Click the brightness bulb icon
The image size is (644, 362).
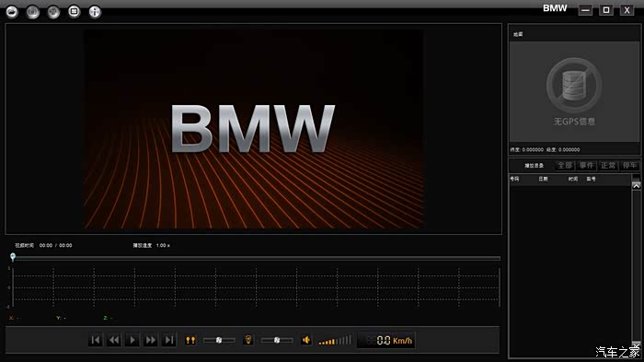click(248, 340)
